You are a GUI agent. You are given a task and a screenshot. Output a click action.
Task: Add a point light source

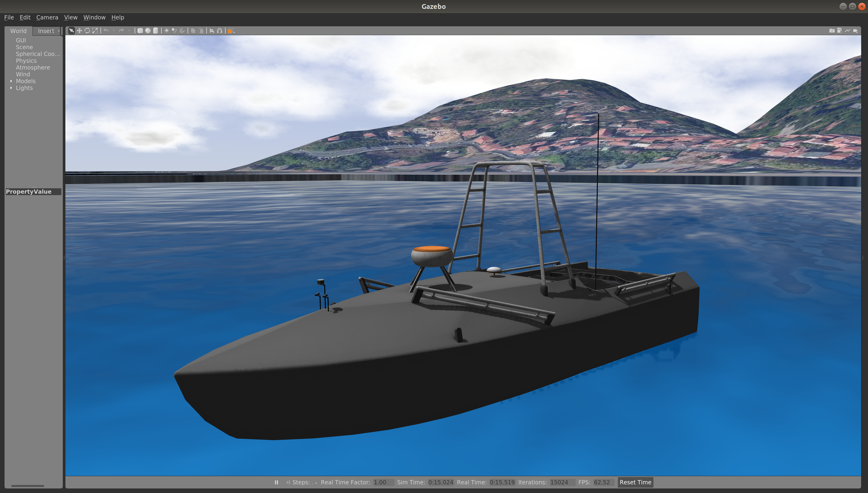click(167, 31)
